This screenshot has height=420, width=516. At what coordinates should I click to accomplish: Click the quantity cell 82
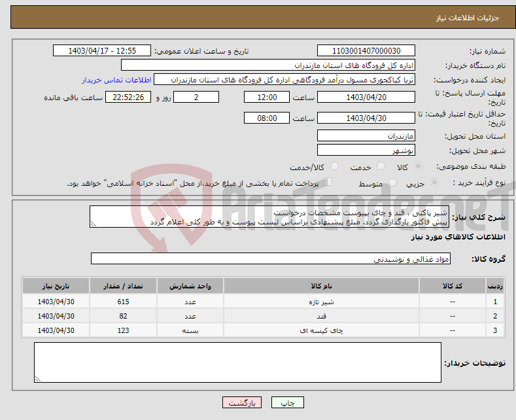[x=123, y=316]
